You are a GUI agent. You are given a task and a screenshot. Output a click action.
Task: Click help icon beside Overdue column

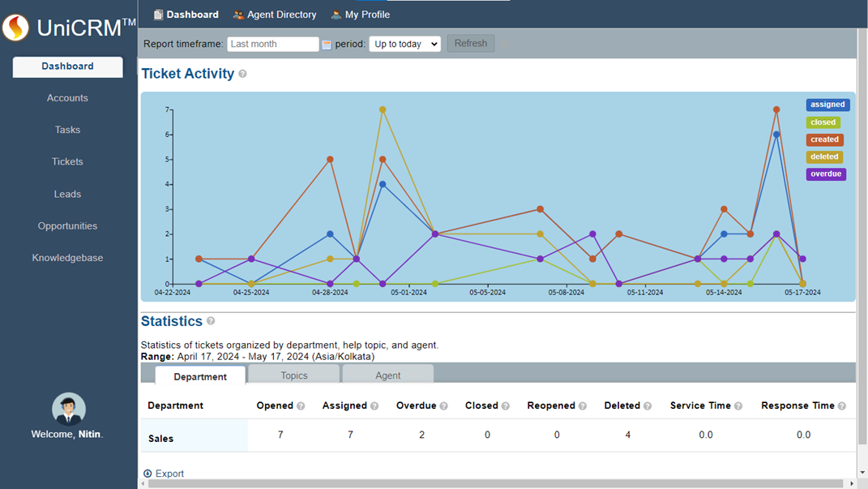[443, 406]
